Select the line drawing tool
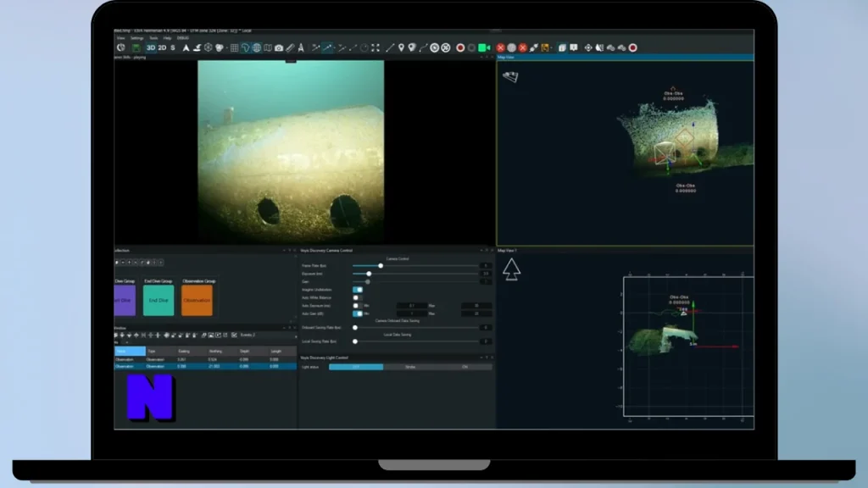 point(390,48)
